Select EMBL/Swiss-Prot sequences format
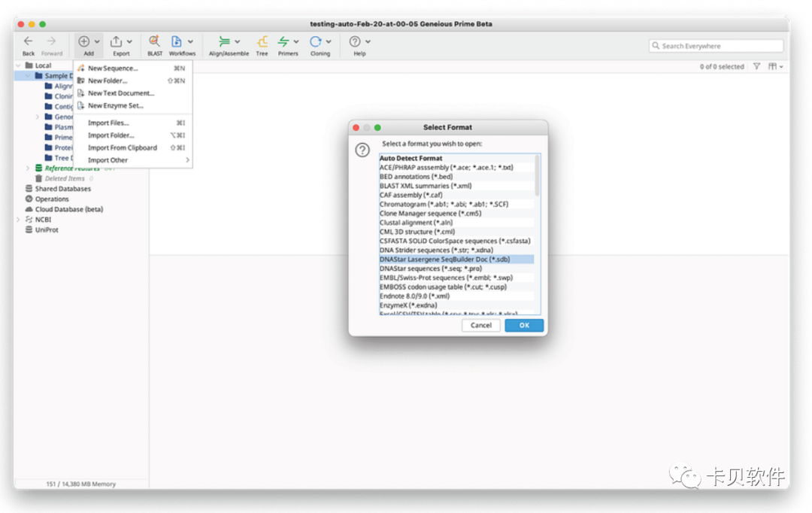Screen dimensions: 812x513 [x=456, y=278]
